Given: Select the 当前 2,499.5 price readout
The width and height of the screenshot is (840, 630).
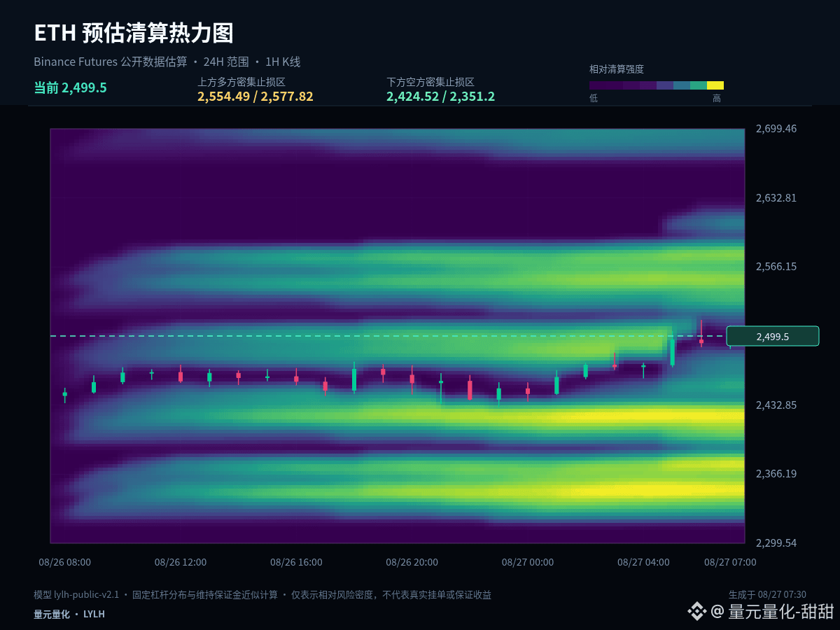Looking at the screenshot, I should point(71,87).
